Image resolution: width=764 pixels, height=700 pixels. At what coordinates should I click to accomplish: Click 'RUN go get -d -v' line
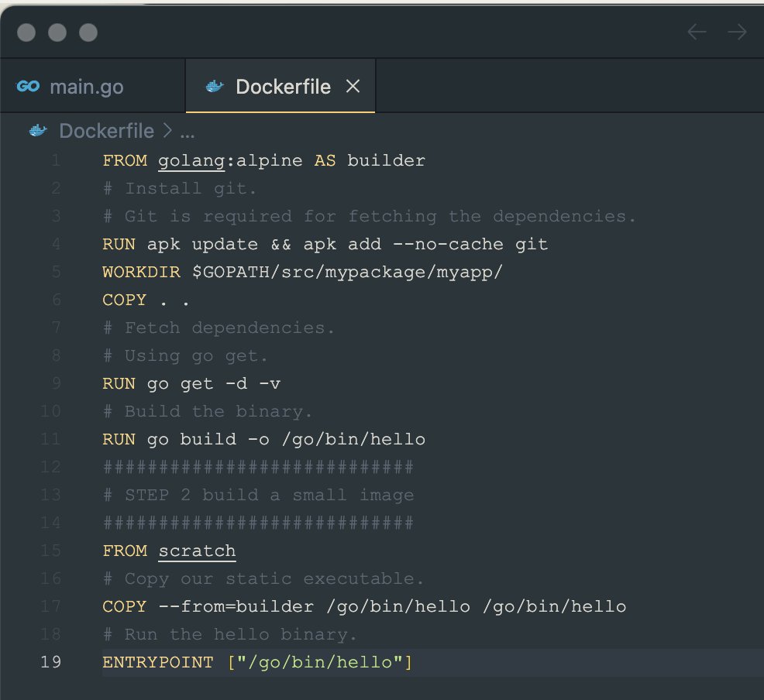pos(191,383)
